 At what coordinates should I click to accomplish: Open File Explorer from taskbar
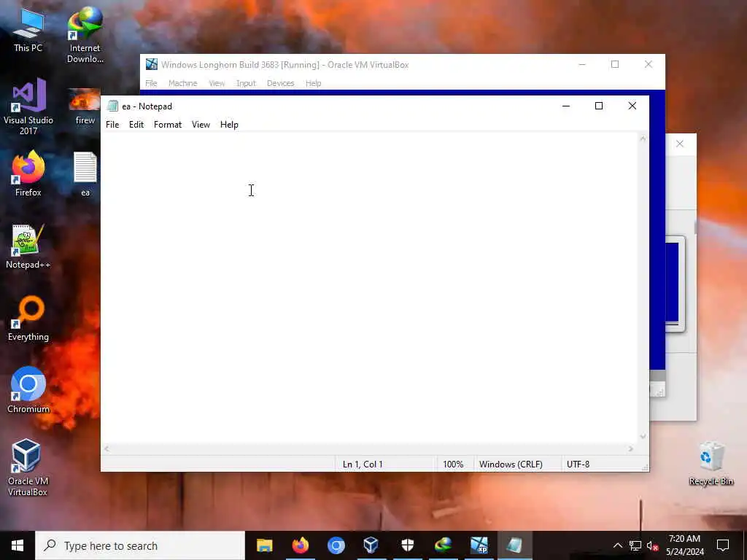point(264,545)
